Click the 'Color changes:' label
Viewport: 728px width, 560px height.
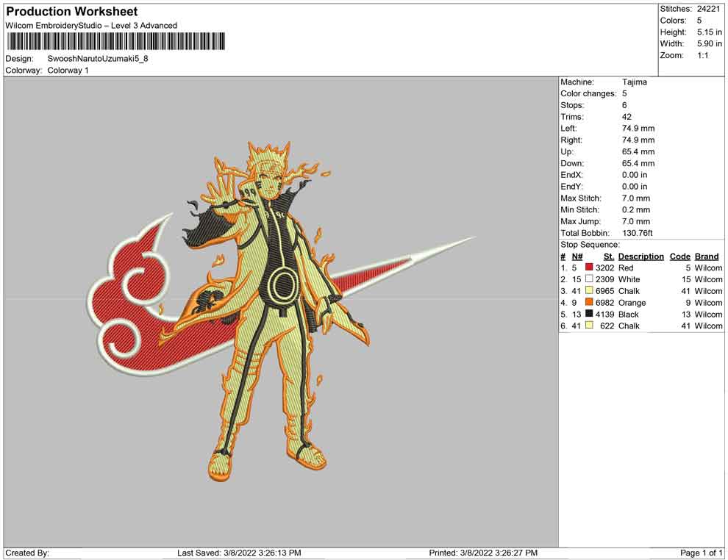(588, 94)
